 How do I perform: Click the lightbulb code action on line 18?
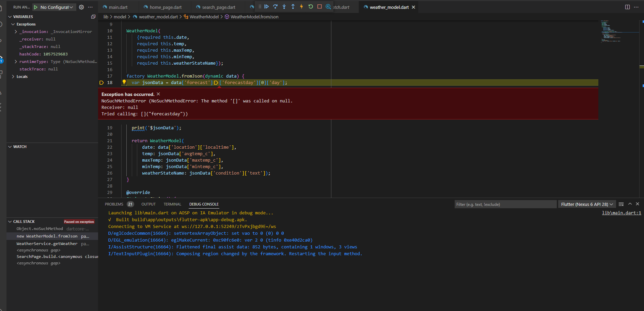pyautogui.click(x=124, y=82)
